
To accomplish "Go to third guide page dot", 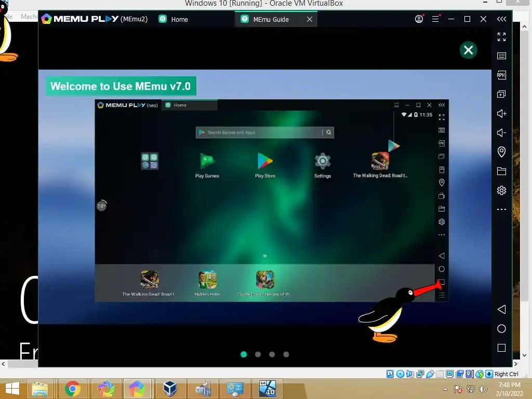I will click(272, 354).
